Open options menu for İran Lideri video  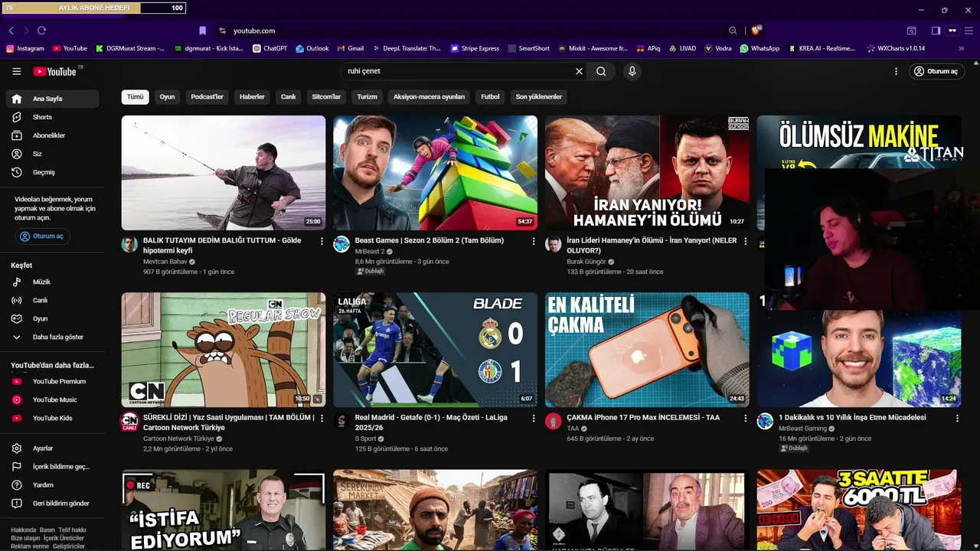[745, 241]
